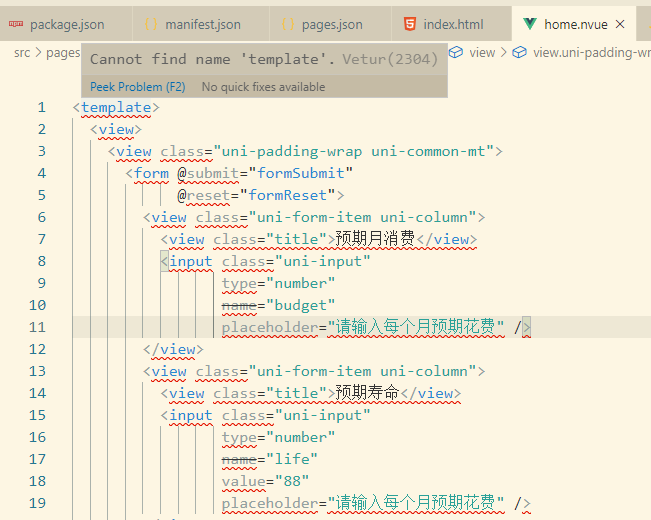Click the 'input' tag on line 8

(x=191, y=261)
